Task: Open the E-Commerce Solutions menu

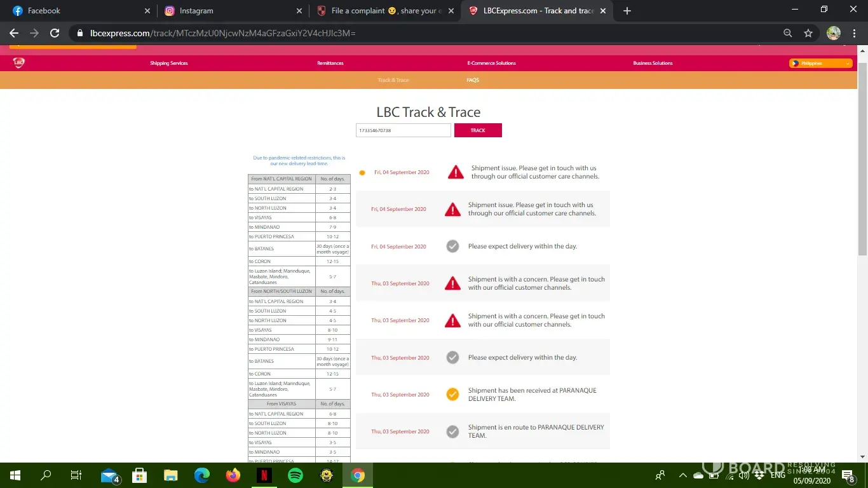Action: coord(492,63)
